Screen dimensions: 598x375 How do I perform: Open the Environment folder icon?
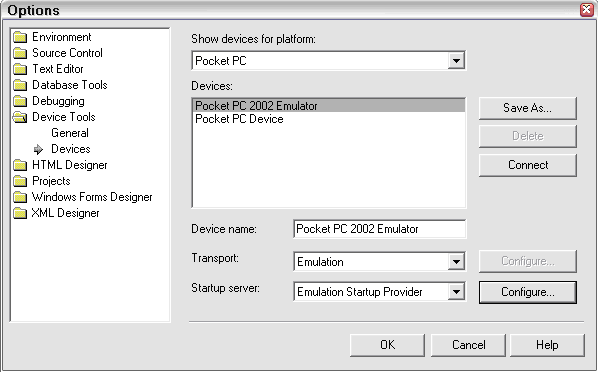click(20, 37)
